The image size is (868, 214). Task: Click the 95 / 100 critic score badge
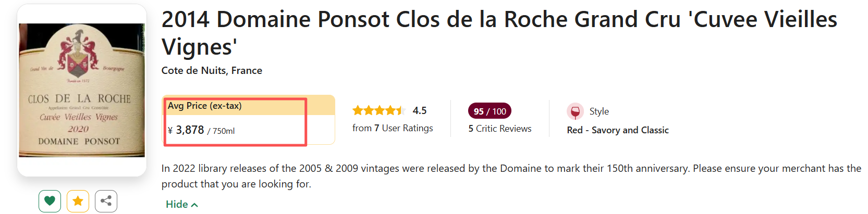[490, 111]
